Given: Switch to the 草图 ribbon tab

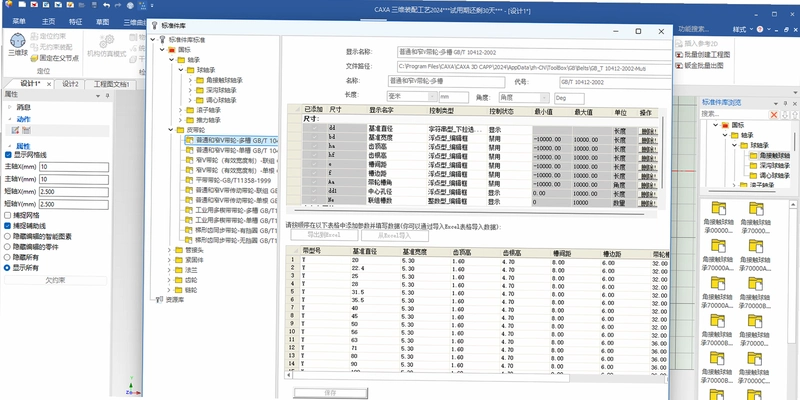Looking at the screenshot, I should click(103, 21).
